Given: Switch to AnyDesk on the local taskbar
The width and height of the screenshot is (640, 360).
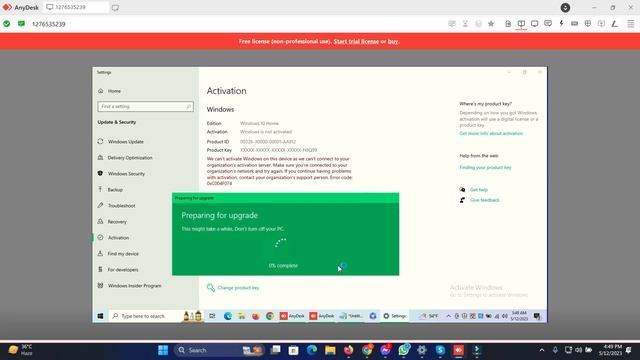Looking at the screenshot, I should (458, 350).
